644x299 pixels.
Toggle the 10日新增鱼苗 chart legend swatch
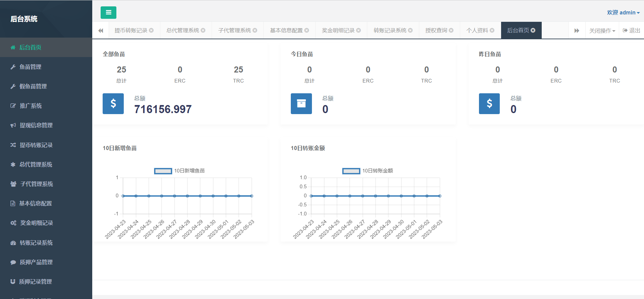163,171
